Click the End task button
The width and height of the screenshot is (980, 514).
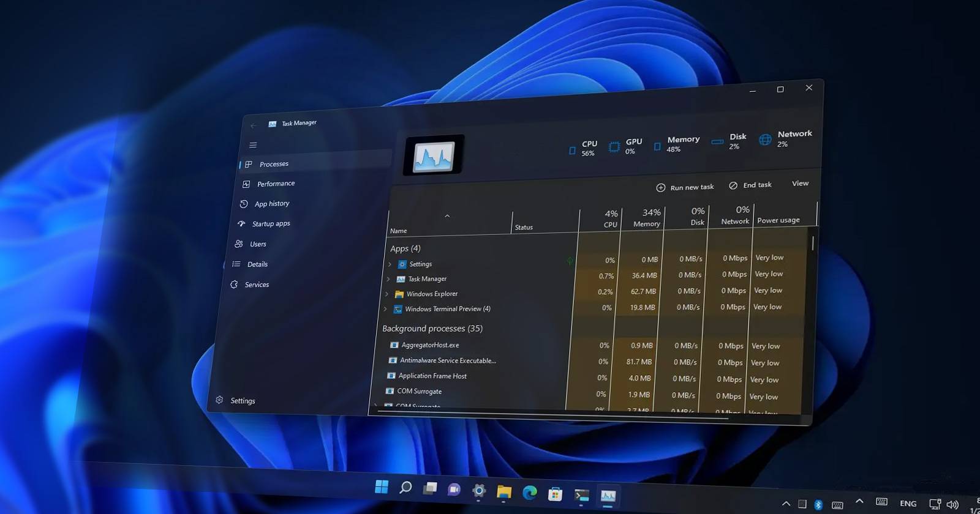pyautogui.click(x=750, y=185)
